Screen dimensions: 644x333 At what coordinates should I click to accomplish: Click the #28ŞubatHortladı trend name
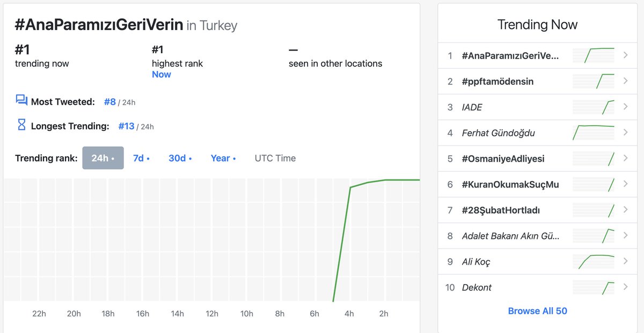(x=501, y=211)
